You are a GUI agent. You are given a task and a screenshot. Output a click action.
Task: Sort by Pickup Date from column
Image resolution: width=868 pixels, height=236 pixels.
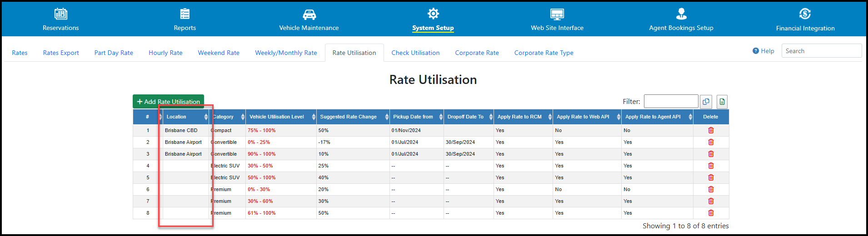(416, 117)
